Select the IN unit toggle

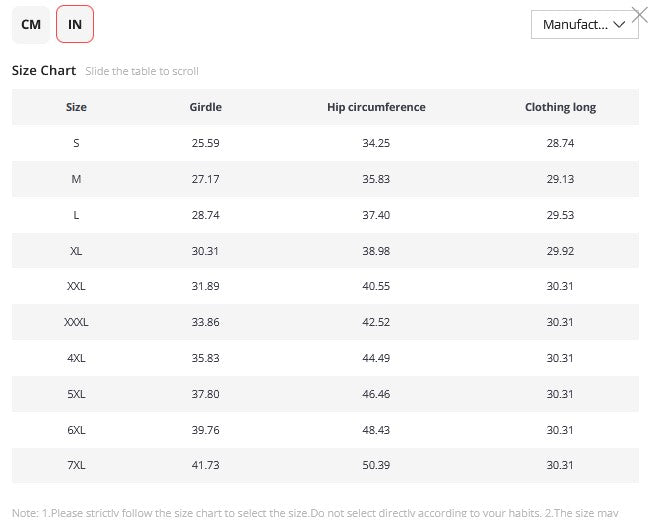click(75, 24)
